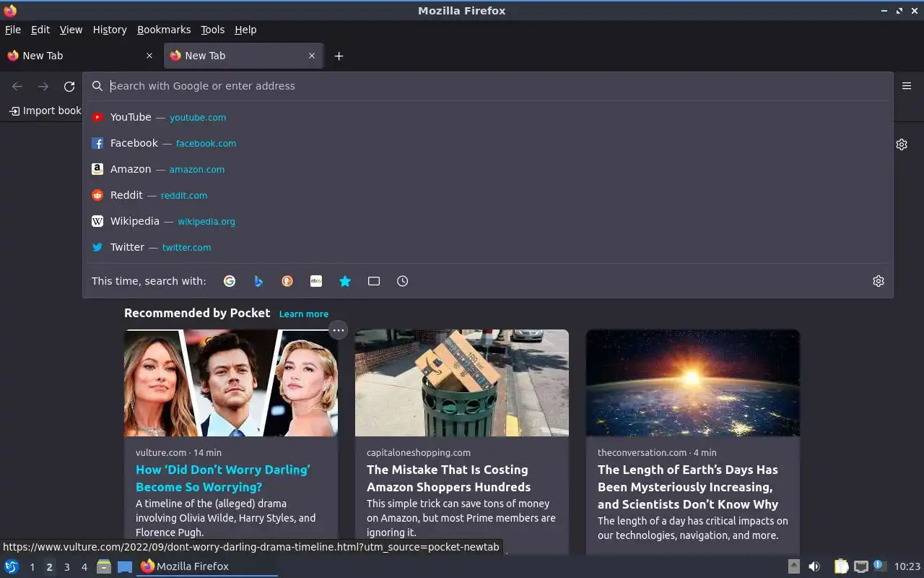Click the magnifier icon in address bar
The image size is (924, 578).
(97, 86)
